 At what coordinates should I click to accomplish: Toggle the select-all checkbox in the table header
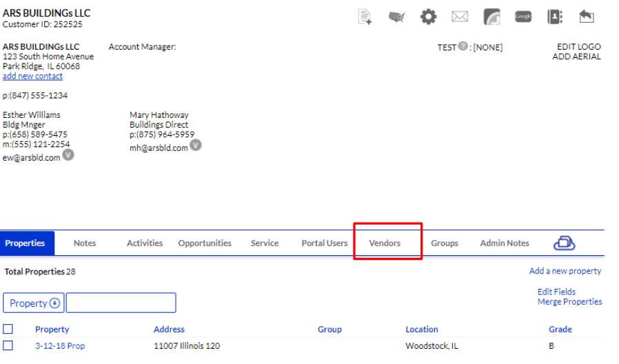pos(8,329)
